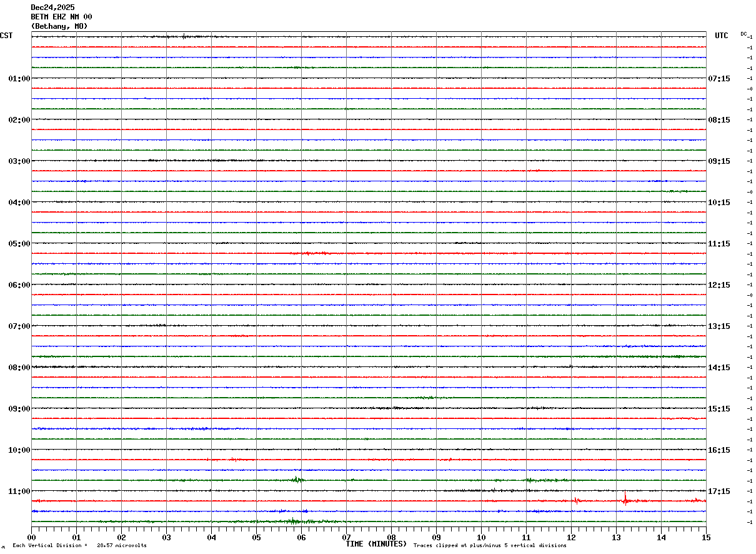Select the 05:00 CST time label
Viewport: 756px width, 554px height.
19,243
